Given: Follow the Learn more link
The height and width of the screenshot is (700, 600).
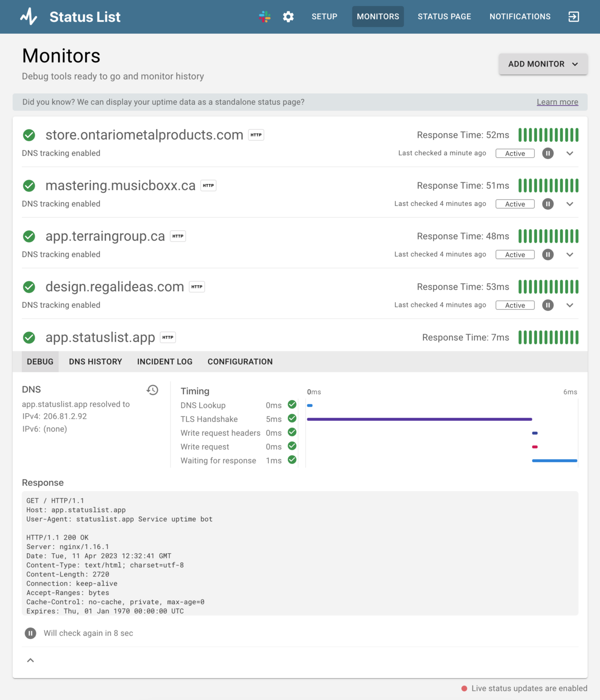Looking at the screenshot, I should coord(557,102).
